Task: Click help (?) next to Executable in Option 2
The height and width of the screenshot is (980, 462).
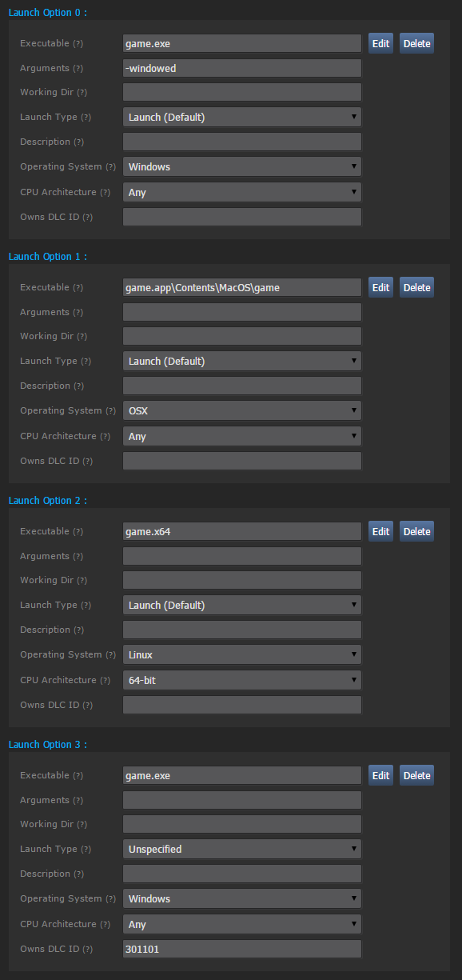Action: pyautogui.click(x=78, y=532)
